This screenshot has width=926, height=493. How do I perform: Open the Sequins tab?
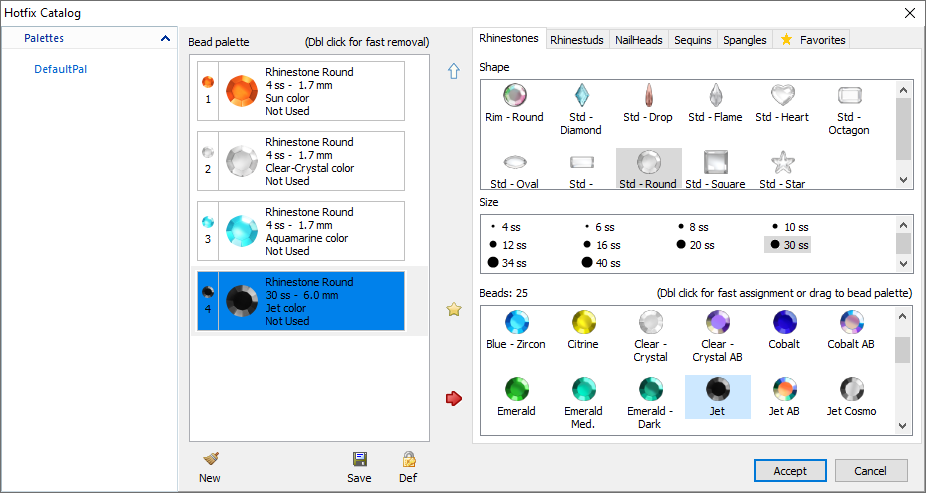click(693, 40)
